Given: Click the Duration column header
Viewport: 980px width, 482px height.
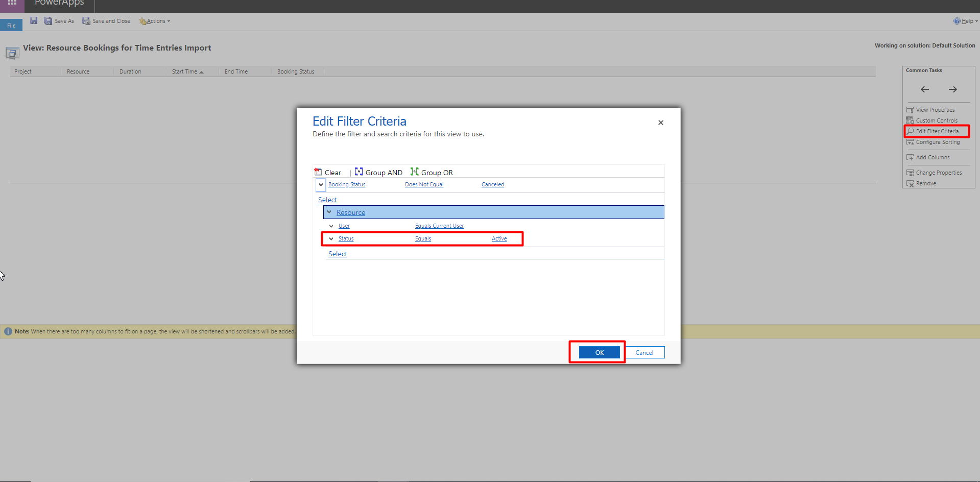Looking at the screenshot, I should click(130, 71).
